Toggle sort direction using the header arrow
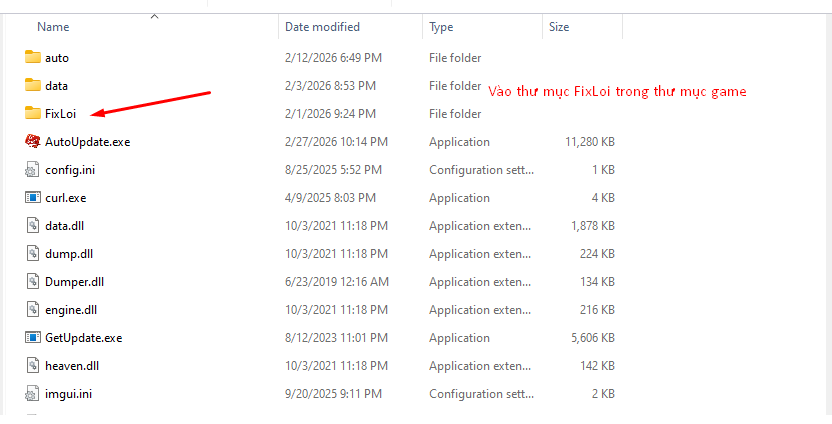The height and width of the screenshot is (424, 832). 154,16
